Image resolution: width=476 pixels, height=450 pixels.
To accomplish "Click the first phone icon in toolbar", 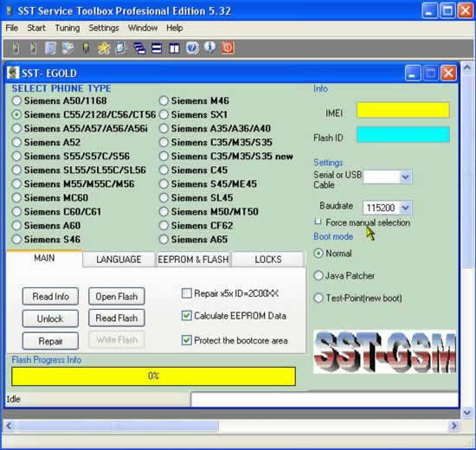I will click(16, 48).
